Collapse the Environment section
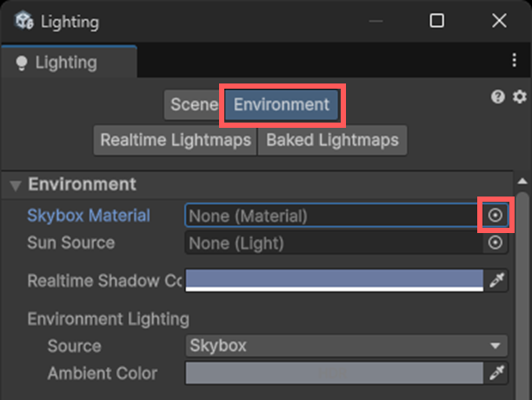This screenshot has height=400, width=532. (16, 185)
